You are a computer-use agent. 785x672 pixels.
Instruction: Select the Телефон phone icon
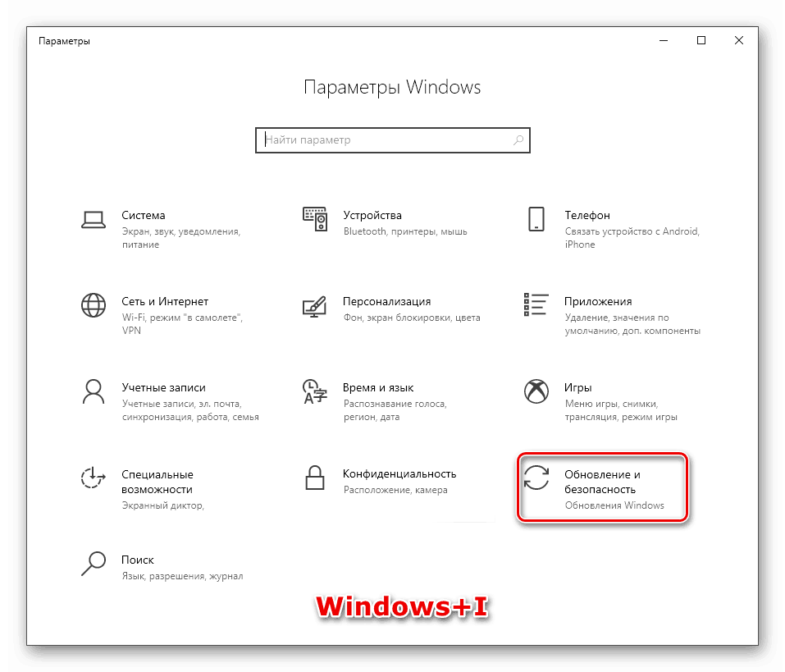click(536, 219)
